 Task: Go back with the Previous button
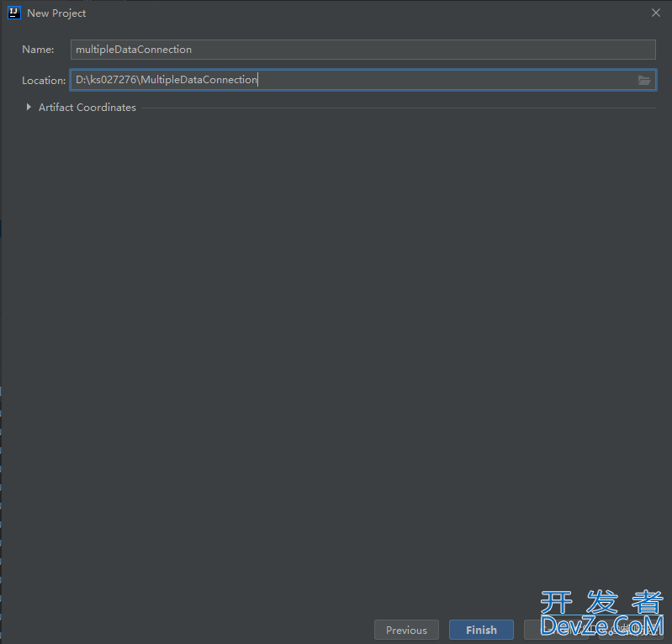[x=406, y=630]
